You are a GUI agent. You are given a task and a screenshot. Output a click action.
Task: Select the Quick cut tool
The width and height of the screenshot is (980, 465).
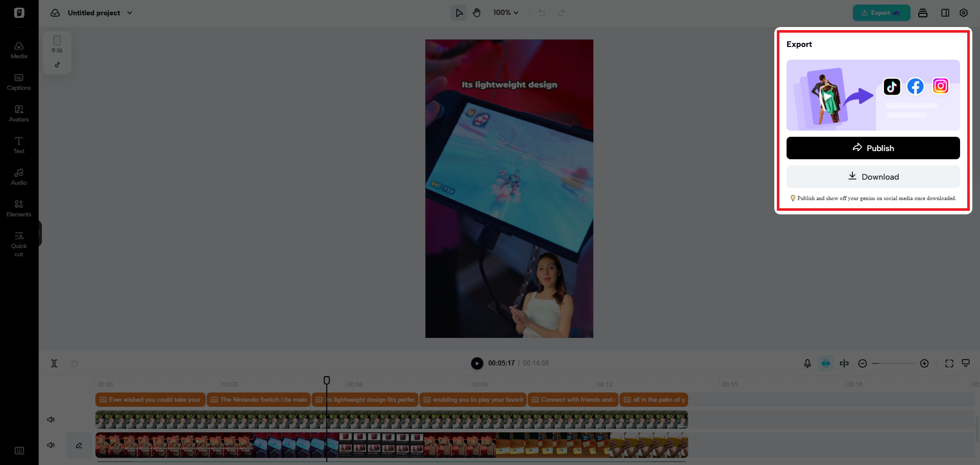point(18,242)
